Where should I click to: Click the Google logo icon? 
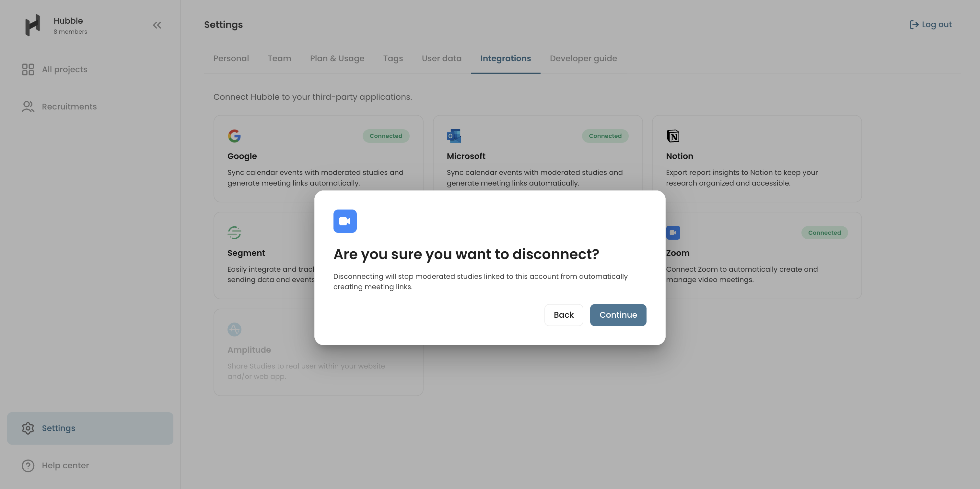coord(234,136)
